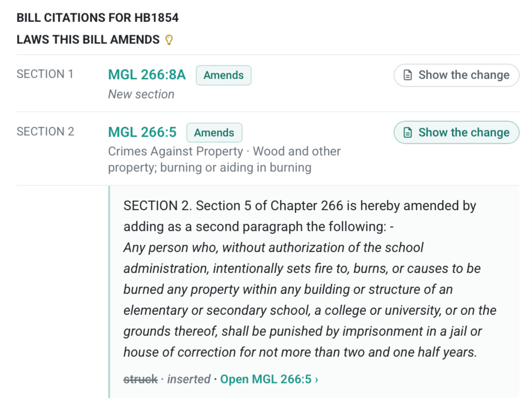
Task: Show the change for Section 1
Action: click(x=456, y=75)
